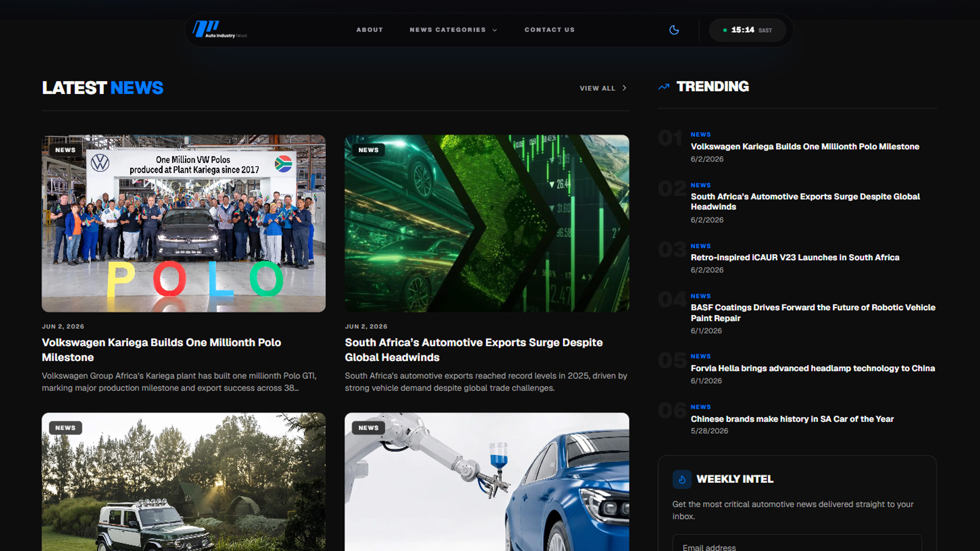Image resolution: width=980 pixels, height=551 pixels.
Task: Open the green exports chart thumbnail
Action: coord(487,223)
